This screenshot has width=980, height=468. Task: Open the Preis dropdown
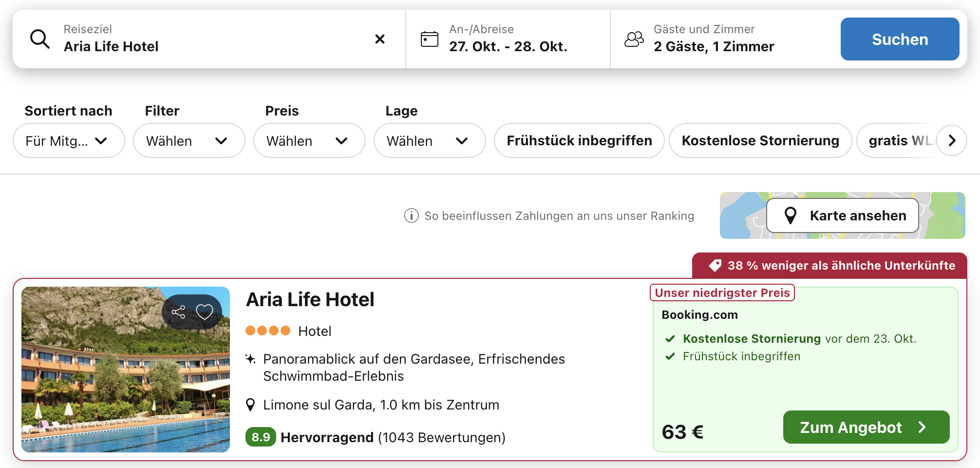tap(309, 141)
